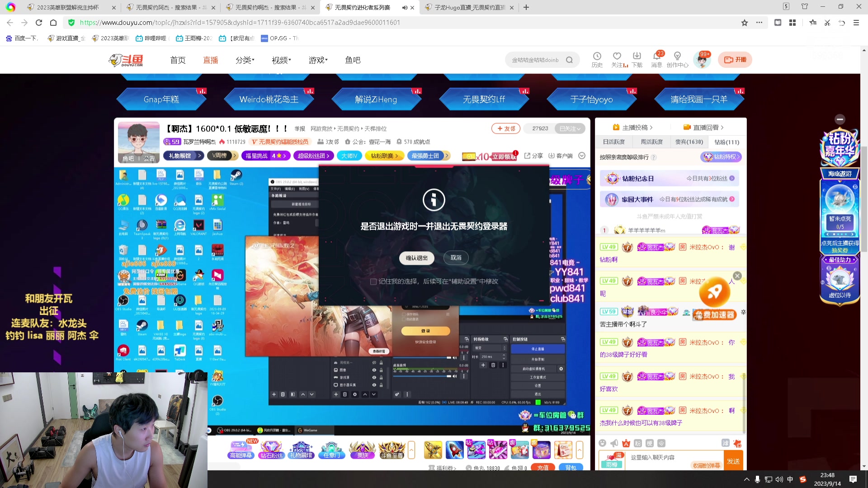Expand the 游戏 dropdown in nav

pos(318,60)
